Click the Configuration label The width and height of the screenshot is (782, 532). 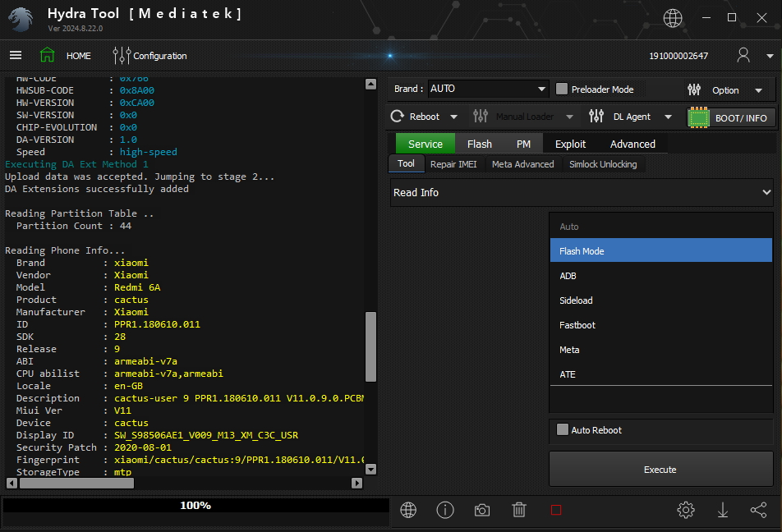(160, 56)
